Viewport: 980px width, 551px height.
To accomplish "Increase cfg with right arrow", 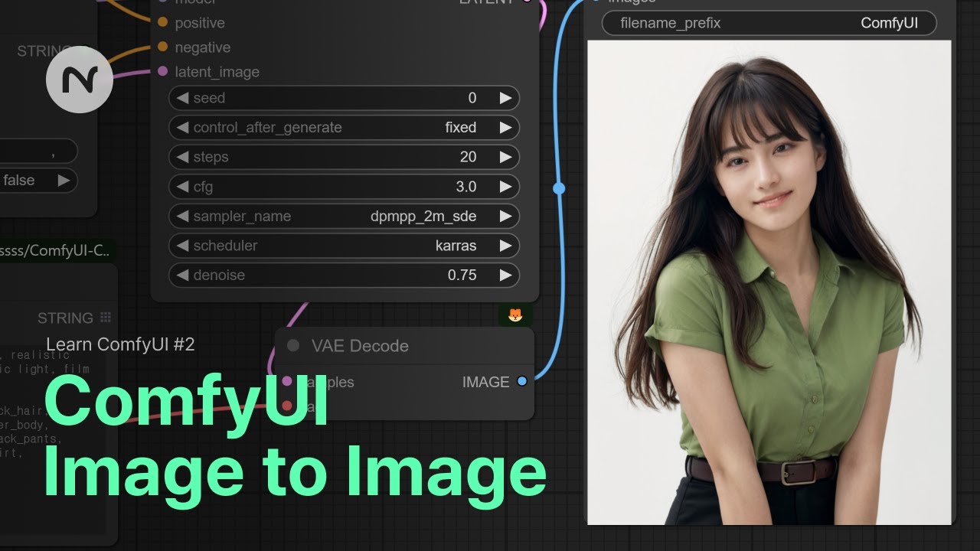I will pyautogui.click(x=505, y=187).
